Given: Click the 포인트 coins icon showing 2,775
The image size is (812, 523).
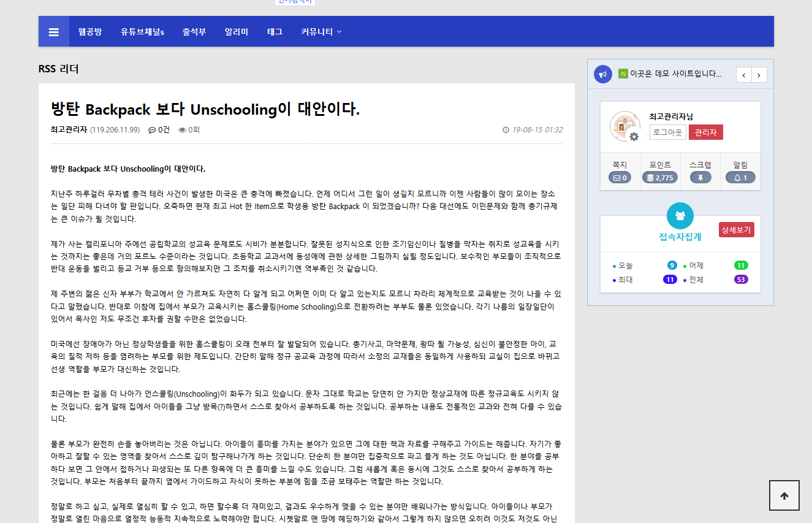Looking at the screenshot, I should pos(659,178).
